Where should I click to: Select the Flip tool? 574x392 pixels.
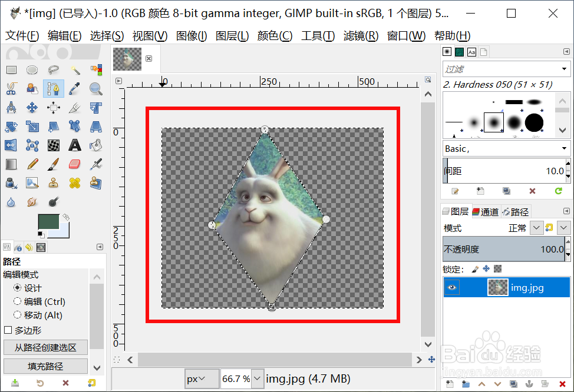pyautogui.click(x=11, y=145)
